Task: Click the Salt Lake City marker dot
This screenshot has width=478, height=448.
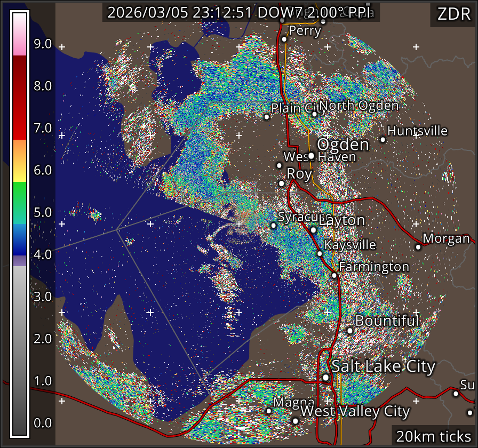Action: point(325,377)
